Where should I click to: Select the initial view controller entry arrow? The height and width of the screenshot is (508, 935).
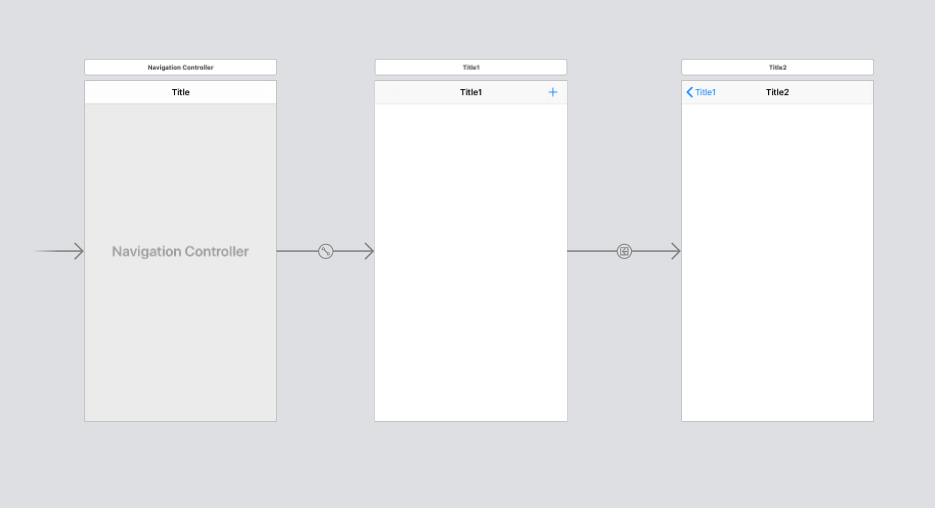58,251
